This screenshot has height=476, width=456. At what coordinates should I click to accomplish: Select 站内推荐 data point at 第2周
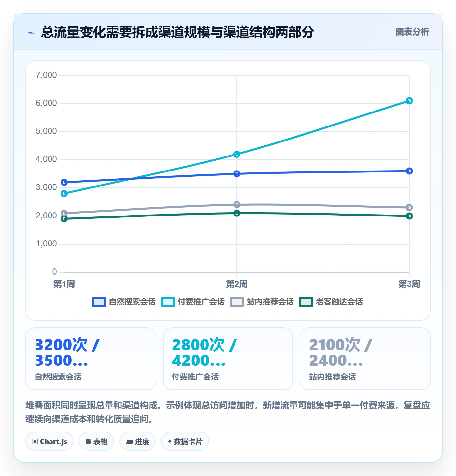pyautogui.click(x=237, y=205)
